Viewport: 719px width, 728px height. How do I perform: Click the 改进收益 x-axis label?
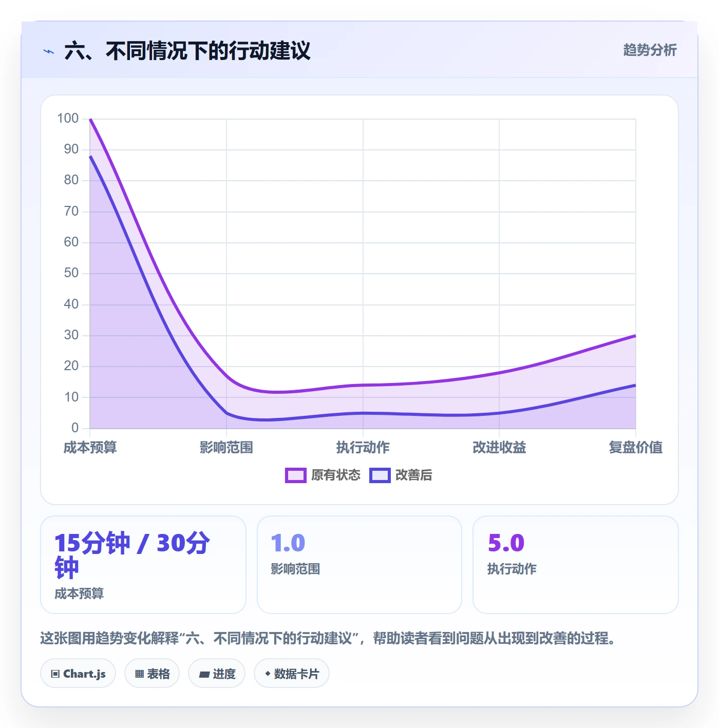tap(499, 447)
